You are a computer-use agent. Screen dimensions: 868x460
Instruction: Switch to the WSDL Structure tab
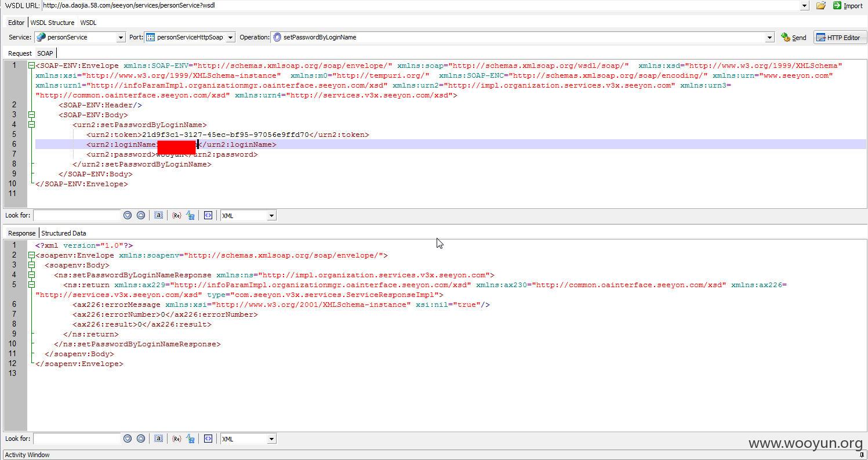(x=52, y=23)
